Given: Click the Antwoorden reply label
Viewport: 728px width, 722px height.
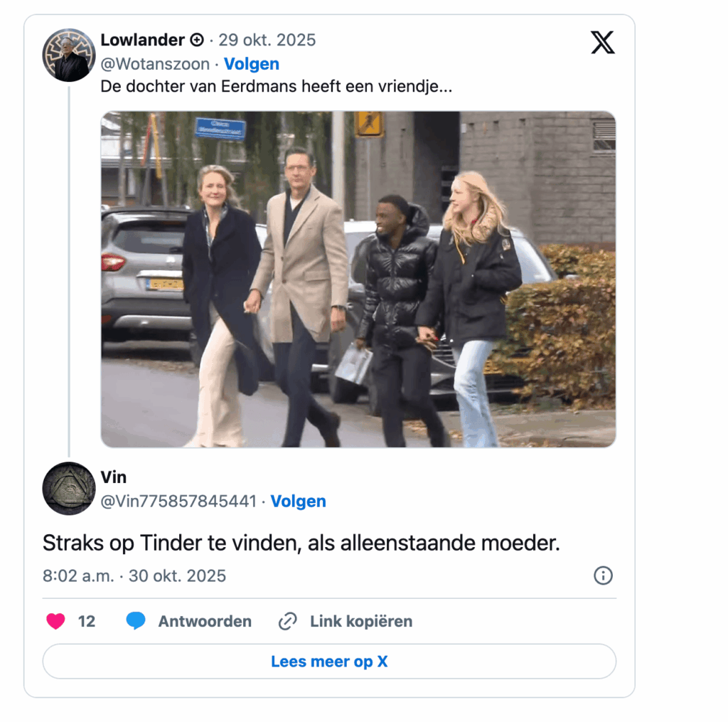Looking at the screenshot, I should pos(205,621).
